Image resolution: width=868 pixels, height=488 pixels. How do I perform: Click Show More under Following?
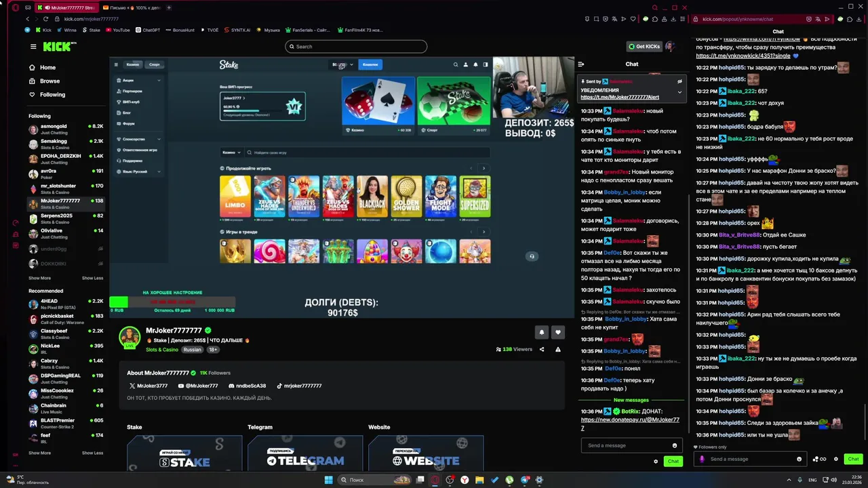[x=39, y=278]
